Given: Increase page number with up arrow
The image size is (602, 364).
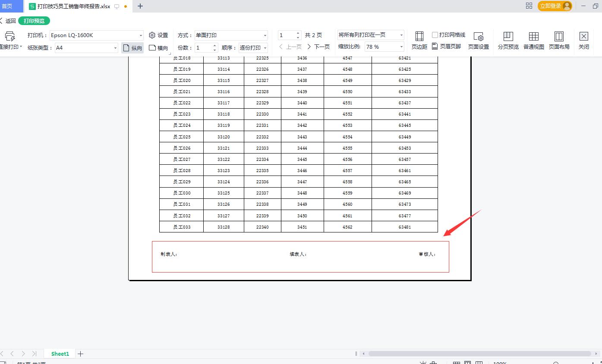Looking at the screenshot, I should (298, 33).
